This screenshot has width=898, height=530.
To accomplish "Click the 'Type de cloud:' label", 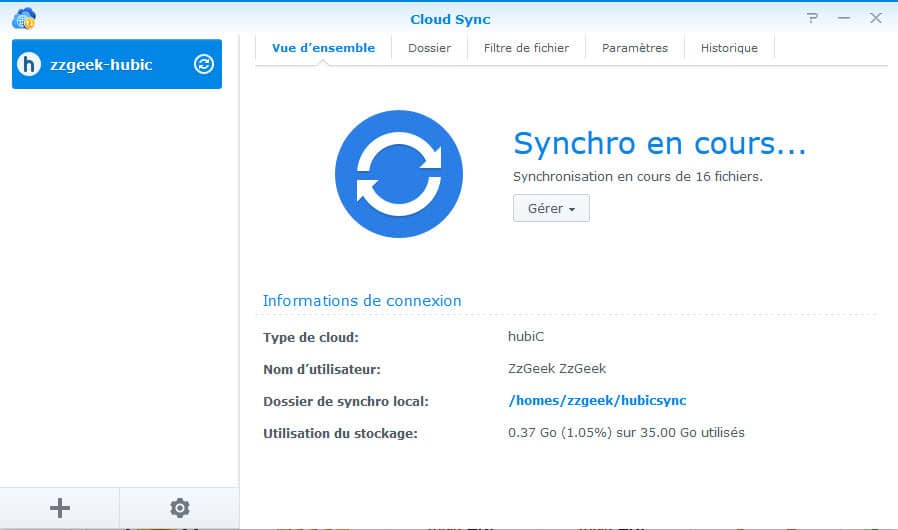I will coord(311,337).
